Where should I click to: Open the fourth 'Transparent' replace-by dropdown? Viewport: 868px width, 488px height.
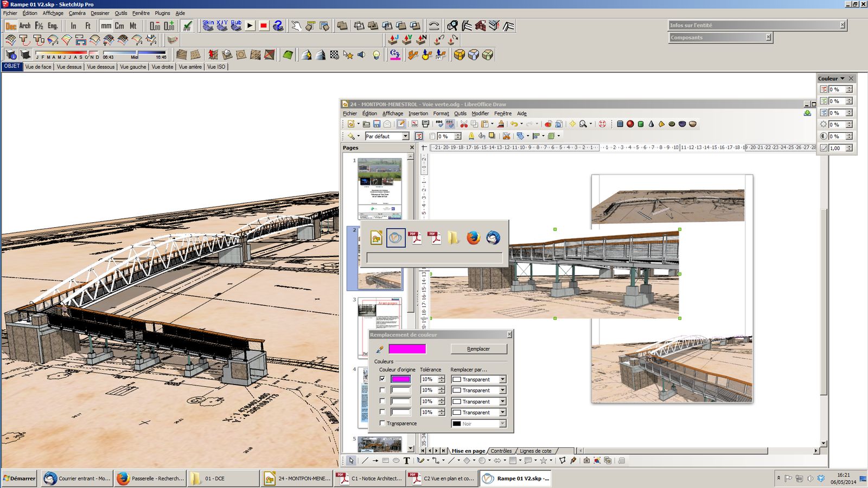pyautogui.click(x=503, y=413)
